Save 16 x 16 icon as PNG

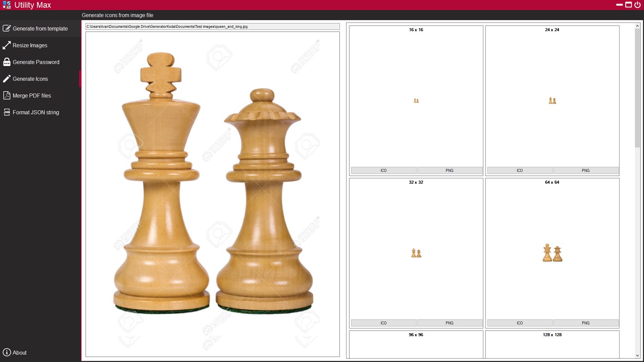pos(449,170)
